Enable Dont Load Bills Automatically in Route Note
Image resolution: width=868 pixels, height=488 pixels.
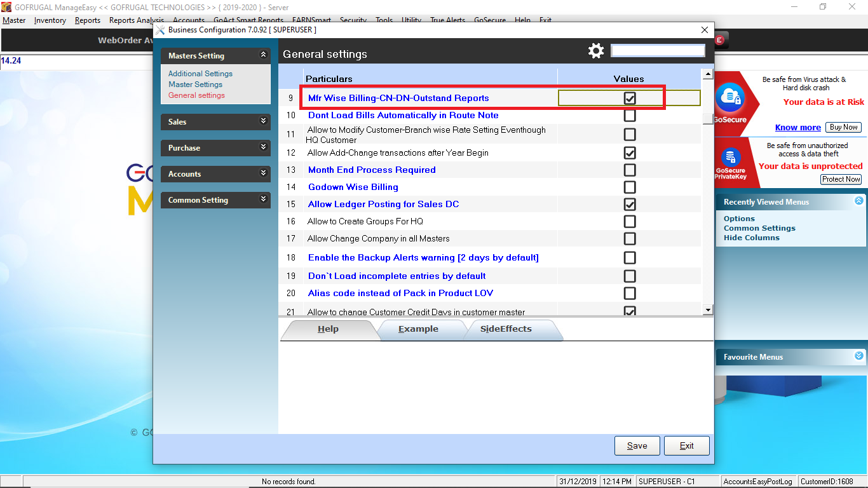[630, 116]
